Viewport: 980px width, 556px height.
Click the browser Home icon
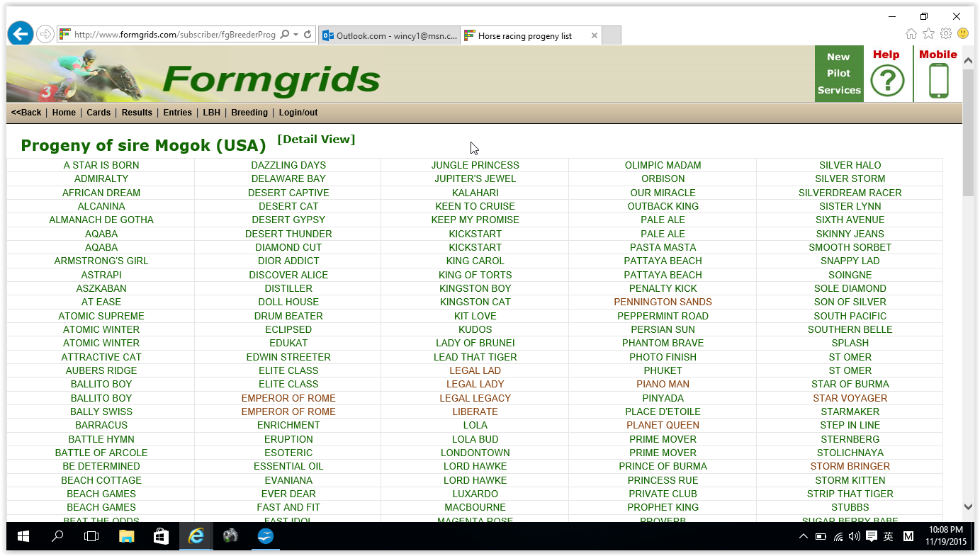coord(911,33)
